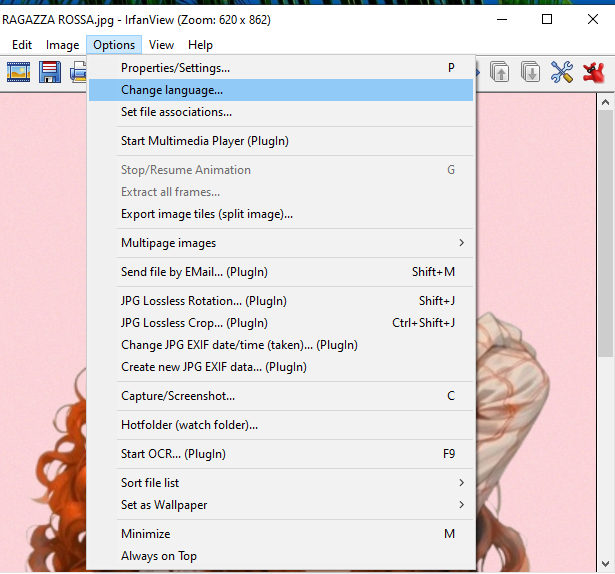Select Set file associations...
The width and height of the screenshot is (615, 574).
(281, 112)
